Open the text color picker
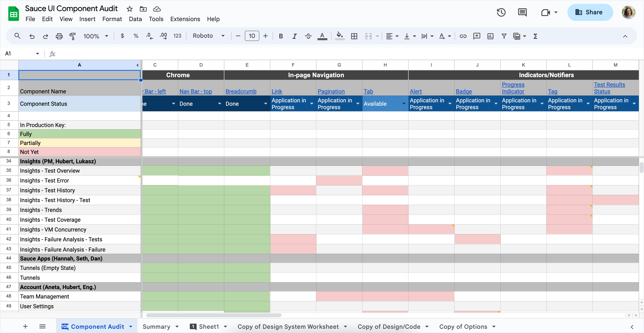The image size is (644, 333). click(x=322, y=36)
